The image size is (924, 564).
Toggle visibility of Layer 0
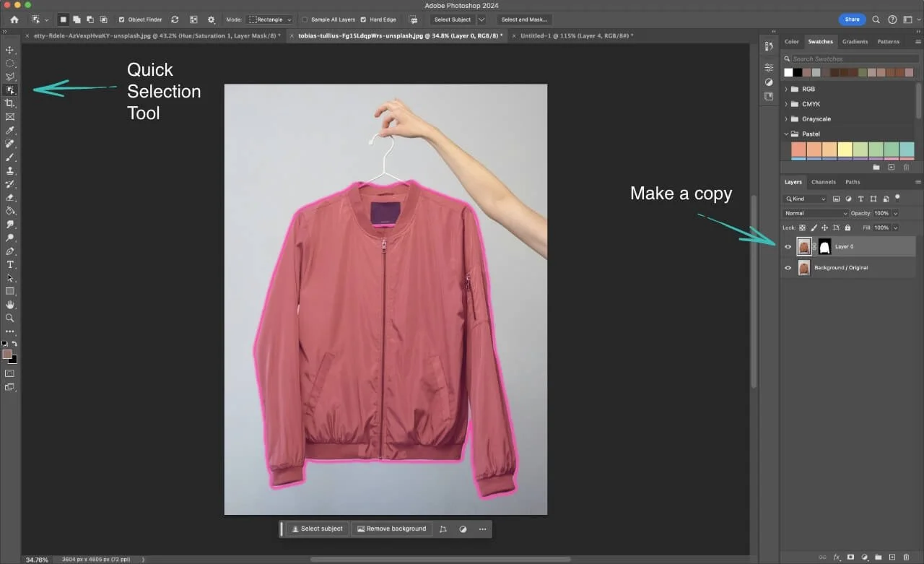click(x=788, y=246)
